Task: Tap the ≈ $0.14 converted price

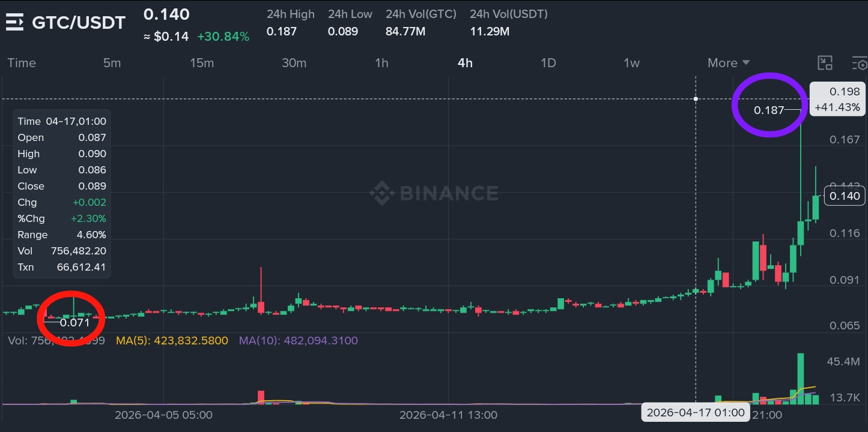Action: point(166,37)
